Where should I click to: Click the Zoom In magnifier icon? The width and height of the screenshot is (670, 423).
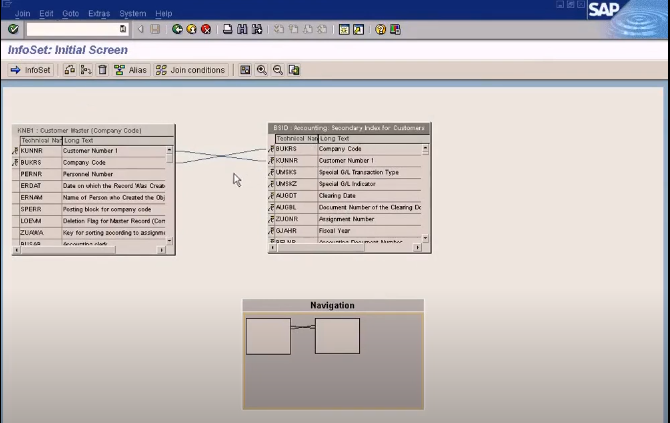click(262, 70)
